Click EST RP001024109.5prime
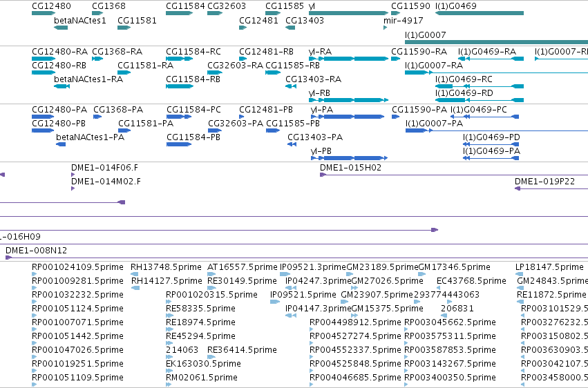588x388 pixels. (34, 274)
